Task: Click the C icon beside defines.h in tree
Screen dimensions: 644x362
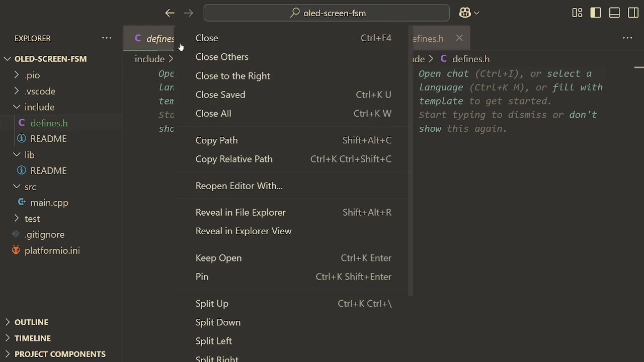Action: click(21, 123)
